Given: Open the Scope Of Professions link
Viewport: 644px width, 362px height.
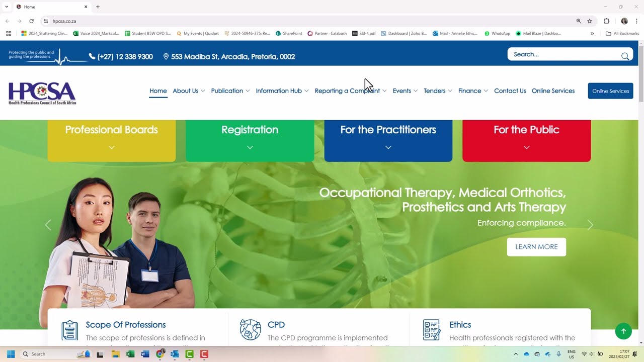Looking at the screenshot, I should coord(126,325).
